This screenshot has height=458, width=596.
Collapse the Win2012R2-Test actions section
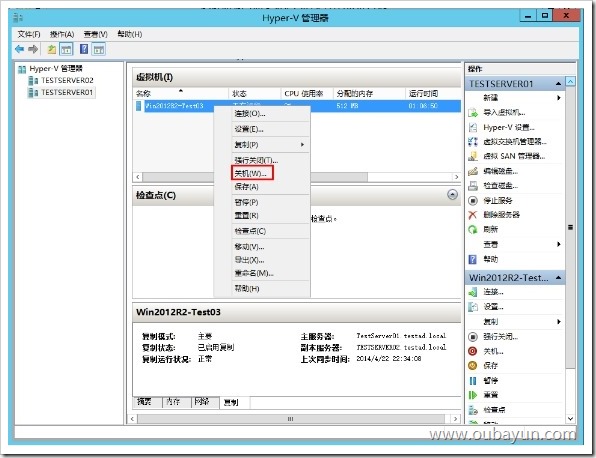tap(558, 277)
